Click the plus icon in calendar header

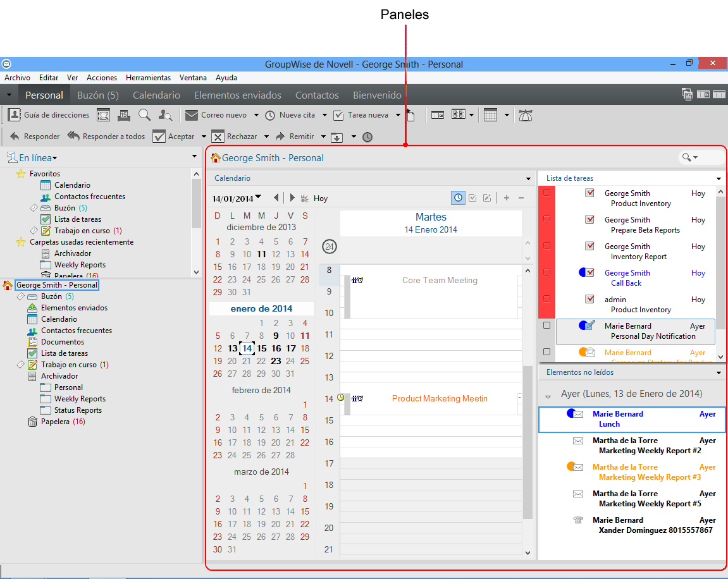(507, 198)
